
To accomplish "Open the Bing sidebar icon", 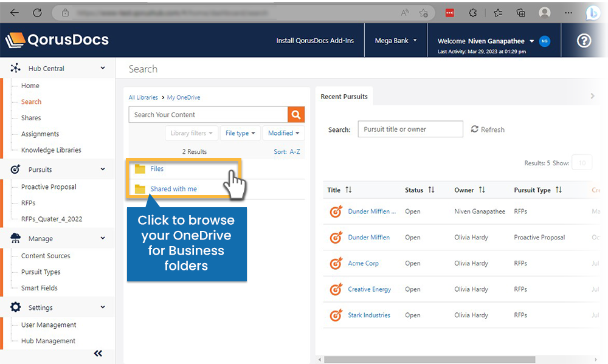I will 592,13.
